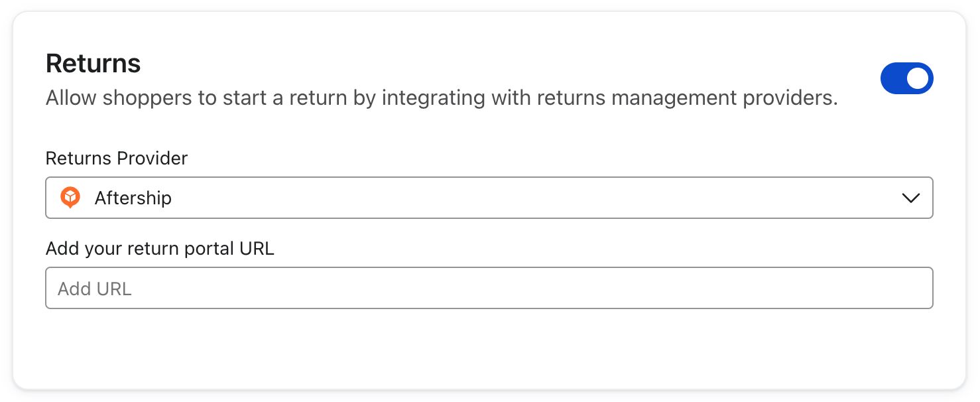This screenshot has width=980, height=402.
Task: Focus the Add URL input field
Action: pos(489,288)
